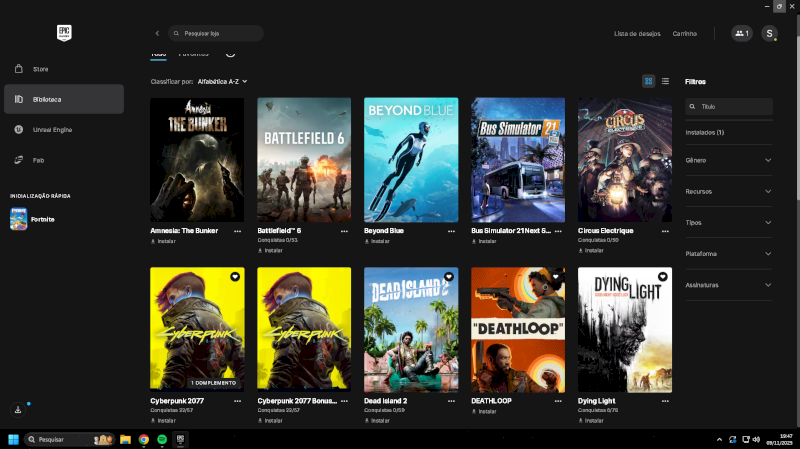The width and height of the screenshot is (800, 449).
Task: Click Instalar under Battlefield 6
Action: pos(270,251)
